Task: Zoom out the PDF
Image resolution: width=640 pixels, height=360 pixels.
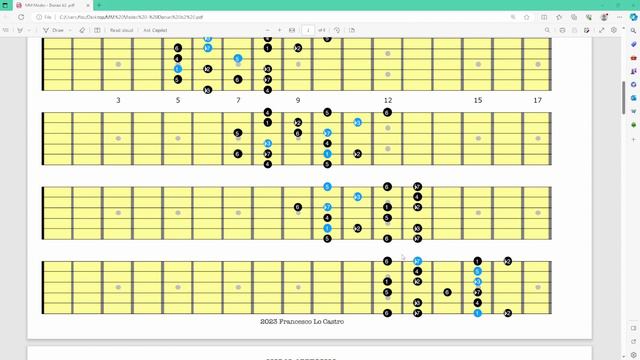Action: coord(268,30)
